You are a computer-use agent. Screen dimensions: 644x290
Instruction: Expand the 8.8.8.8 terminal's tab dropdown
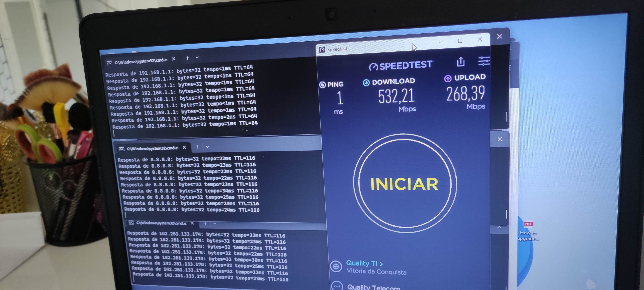click(x=207, y=147)
